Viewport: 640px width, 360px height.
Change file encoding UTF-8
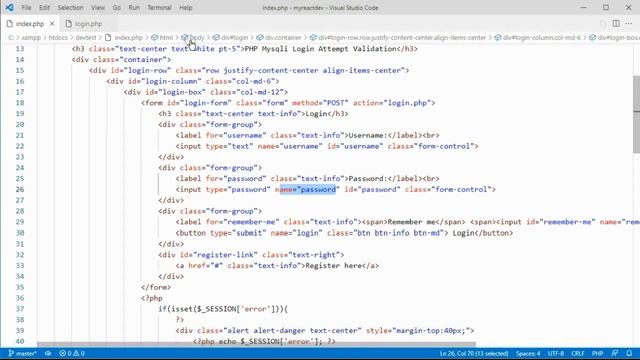click(x=556, y=353)
